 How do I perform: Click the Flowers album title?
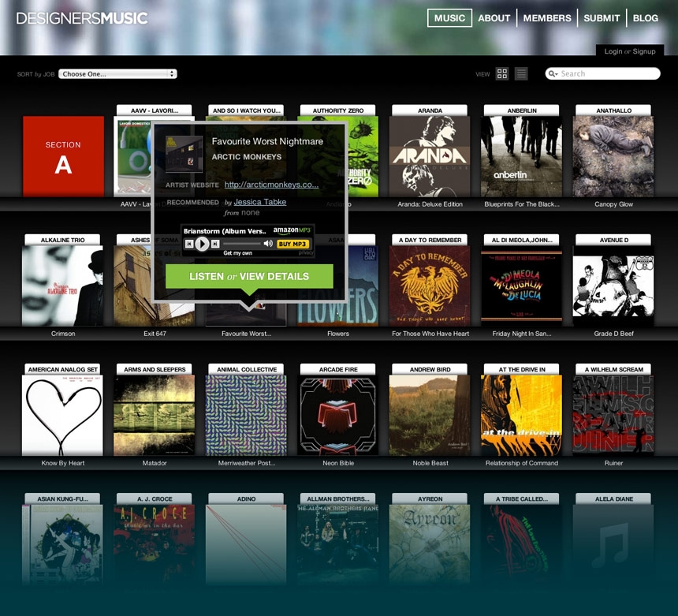[337, 334]
